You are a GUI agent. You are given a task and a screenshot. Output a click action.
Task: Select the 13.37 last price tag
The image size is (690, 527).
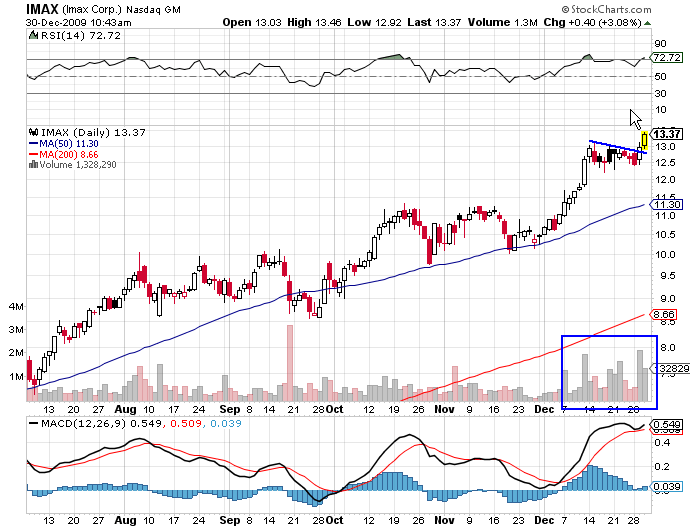pyautogui.click(x=666, y=134)
